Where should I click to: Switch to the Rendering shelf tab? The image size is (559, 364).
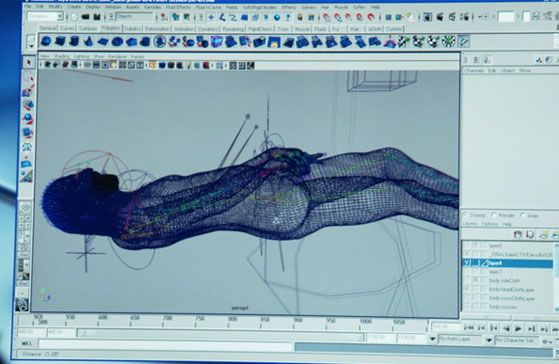pyautogui.click(x=233, y=29)
